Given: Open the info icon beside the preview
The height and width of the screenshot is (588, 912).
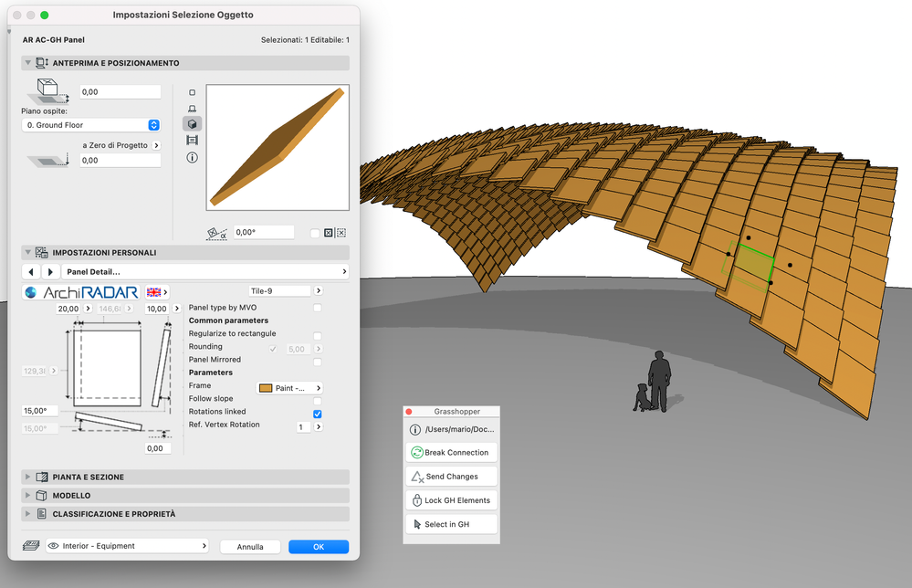Looking at the screenshot, I should (193, 157).
